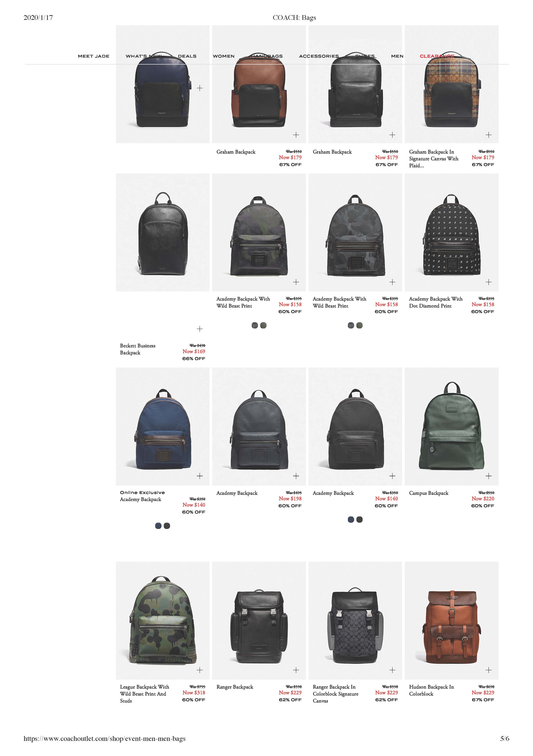
Task: Click the plus icon on Campus Backpack
Action: 488,476
